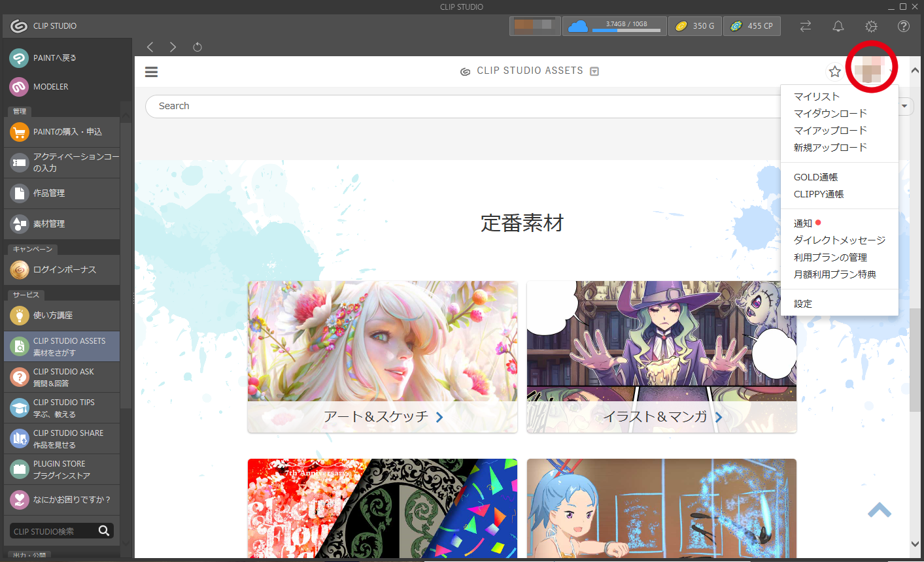Viewport: 924px width, 562px height.
Task: Open the アート＆スケッチ category link
Action: click(x=383, y=417)
